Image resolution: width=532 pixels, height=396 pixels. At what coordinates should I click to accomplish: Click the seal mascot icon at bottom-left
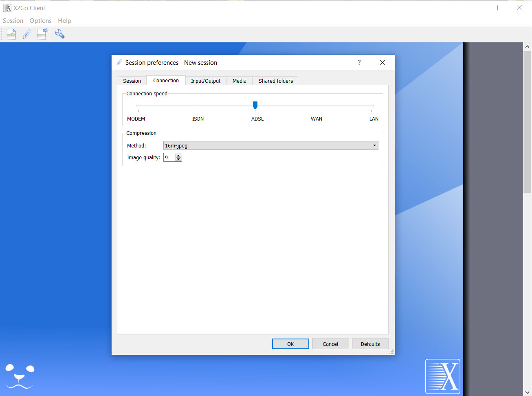pos(20,376)
